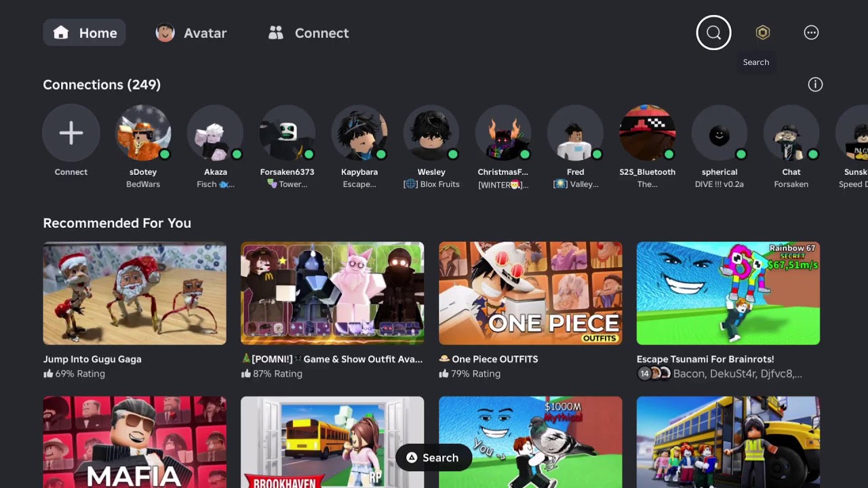Click the 'Forsaken' status under Chat
Image resolution: width=868 pixels, height=488 pixels.
coord(791,184)
